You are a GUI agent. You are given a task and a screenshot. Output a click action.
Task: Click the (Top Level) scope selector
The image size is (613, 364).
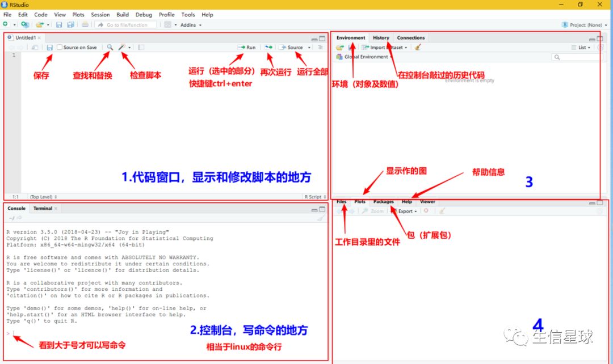(x=43, y=197)
